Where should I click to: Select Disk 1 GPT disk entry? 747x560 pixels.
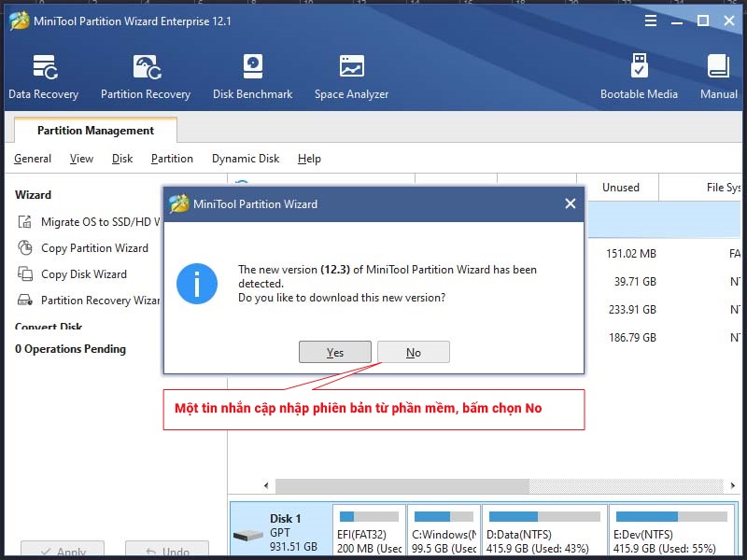click(x=281, y=530)
